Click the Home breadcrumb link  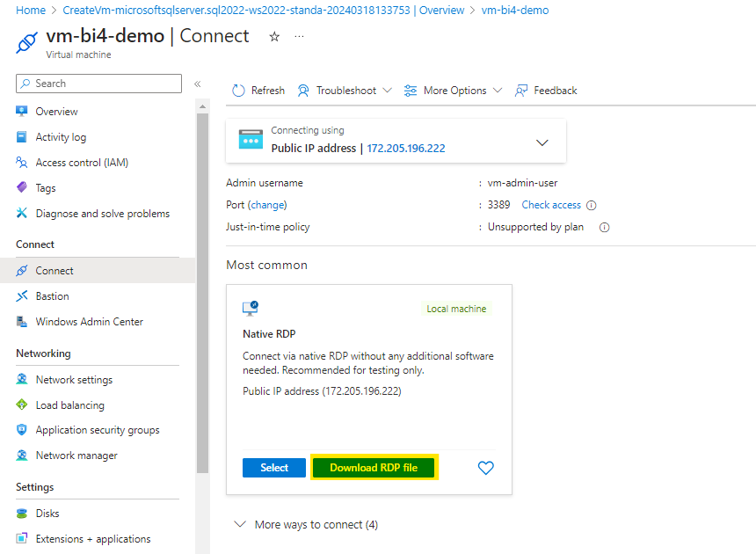pos(31,11)
